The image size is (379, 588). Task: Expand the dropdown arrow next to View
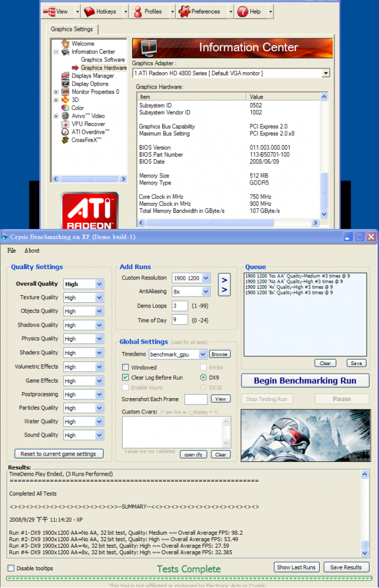(x=78, y=12)
